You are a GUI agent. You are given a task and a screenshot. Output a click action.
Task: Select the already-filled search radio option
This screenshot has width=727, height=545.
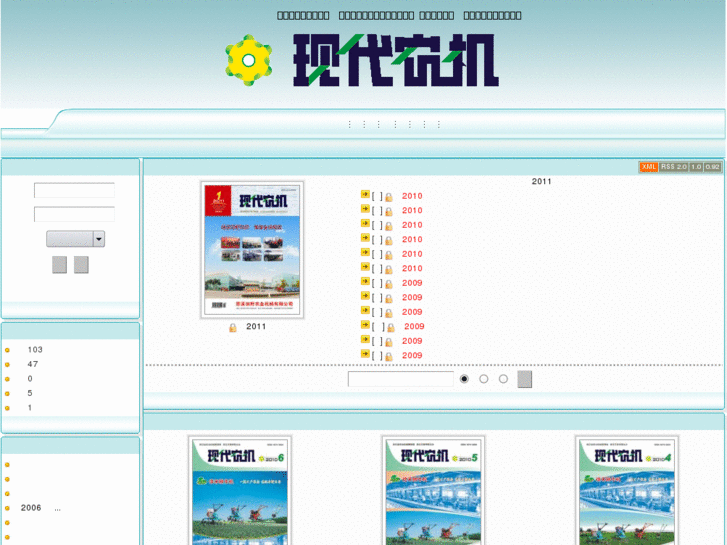[464, 379]
